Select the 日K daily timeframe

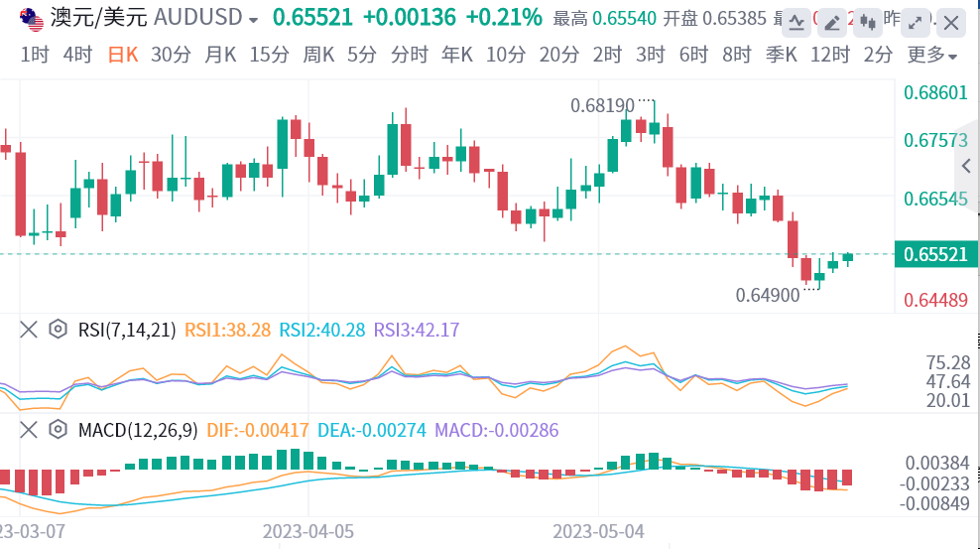pyautogui.click(x=123, y=55)
